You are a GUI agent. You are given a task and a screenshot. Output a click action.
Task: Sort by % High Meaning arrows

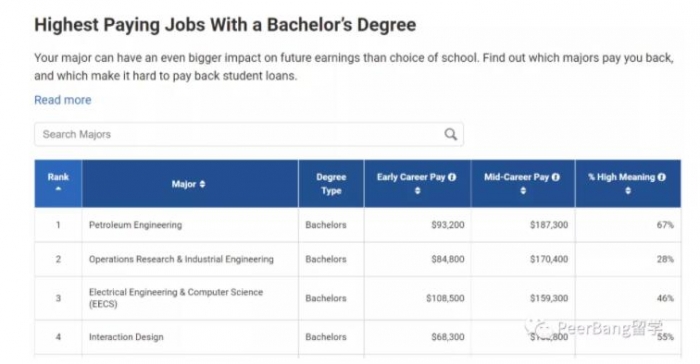pos(628,191)
